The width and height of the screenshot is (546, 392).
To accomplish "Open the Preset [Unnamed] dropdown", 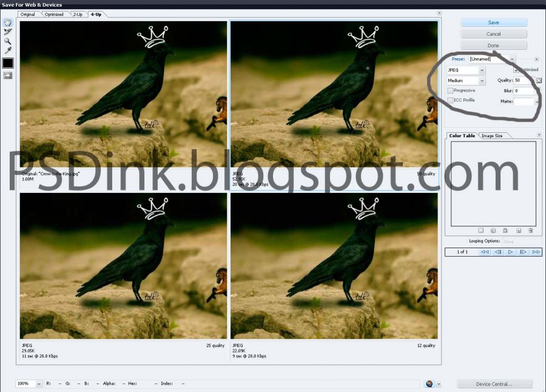I will point(492,59).
